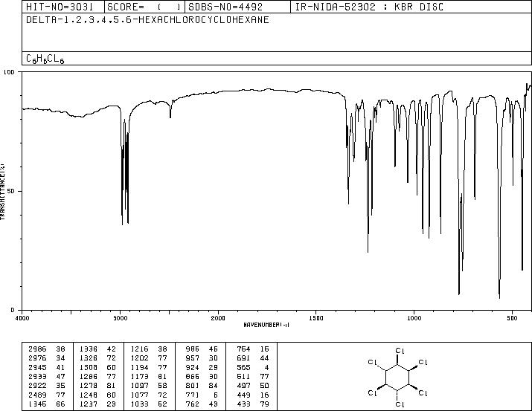The width and height of the screenshot is (532, 411).
Task: Choose the 449 peak entry
Action: click(x=253, y=395)
